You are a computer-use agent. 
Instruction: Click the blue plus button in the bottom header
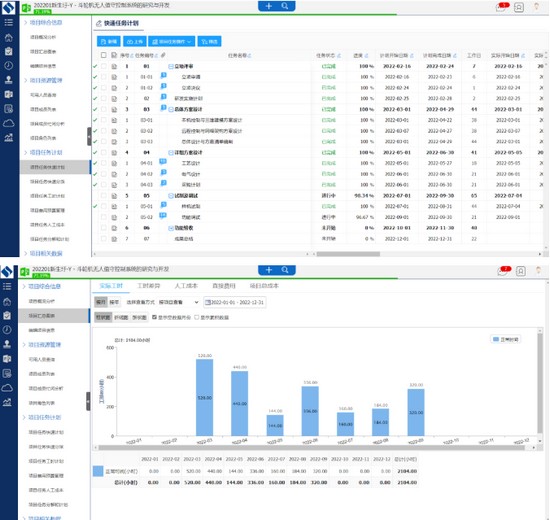[269, 270]
